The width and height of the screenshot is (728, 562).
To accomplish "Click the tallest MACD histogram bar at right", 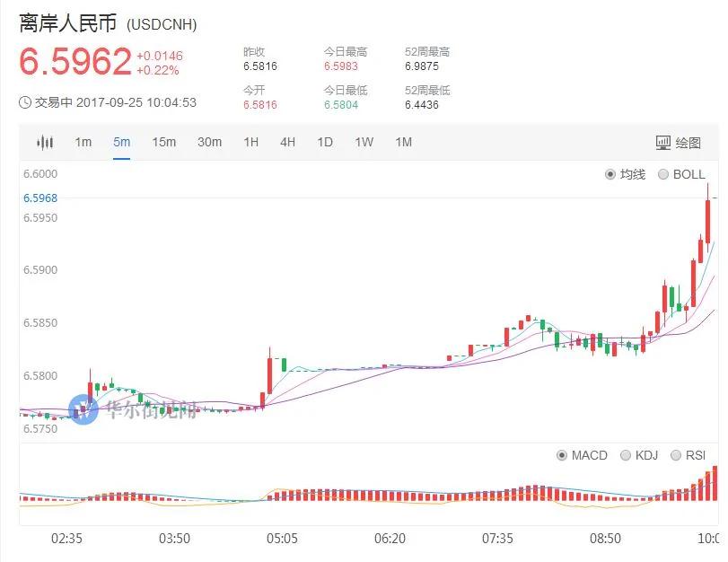I will point(715,483).
